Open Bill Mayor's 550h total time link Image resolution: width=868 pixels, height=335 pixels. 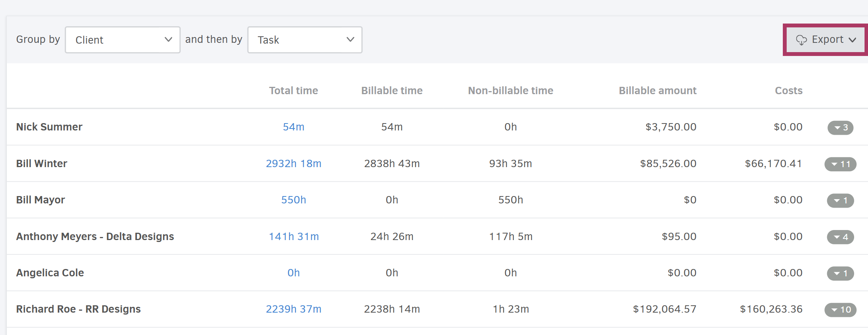293,200
